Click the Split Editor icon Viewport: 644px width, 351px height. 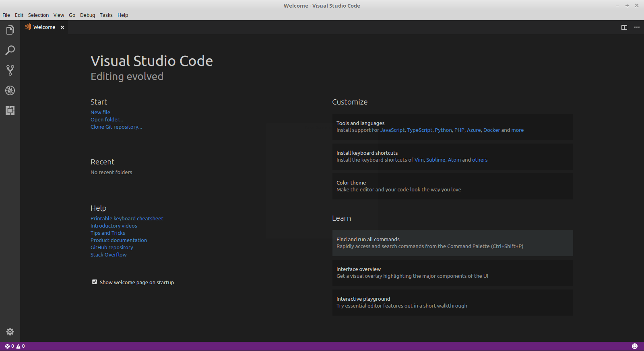pyautogui.click(x=624, y=27)
